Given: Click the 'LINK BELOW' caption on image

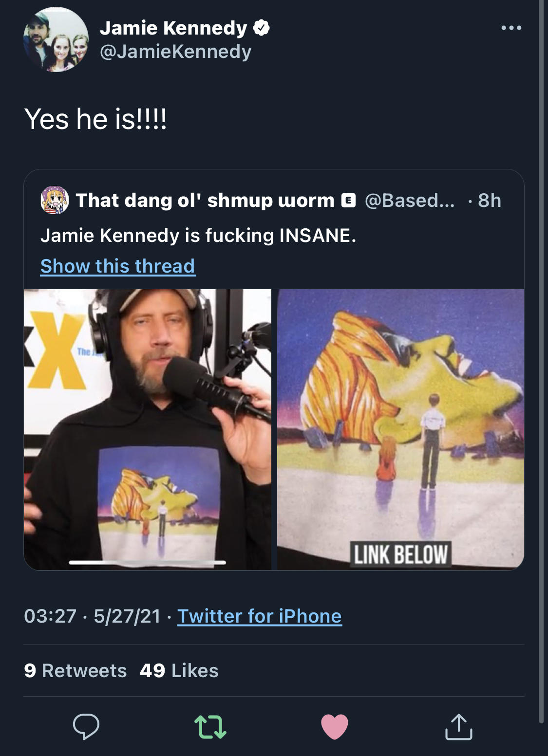Looking at the screenshot, I should pos(400,554).
